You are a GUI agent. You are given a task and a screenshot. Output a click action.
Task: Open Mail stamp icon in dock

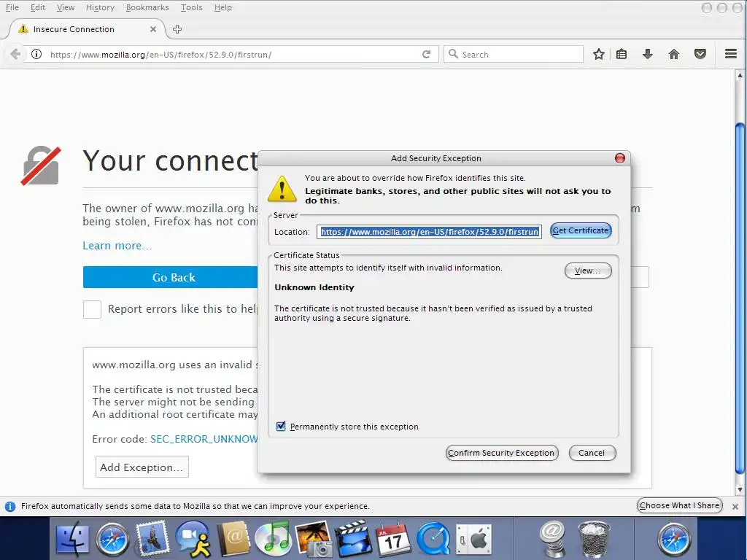pyautogui.click(x=152, y=539)
